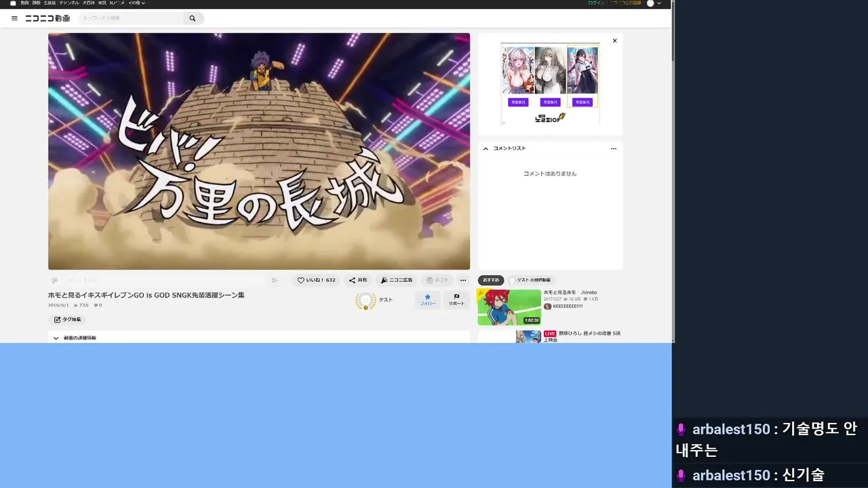This screenshot has width=868, height=488.
Task: Click the flag リポート button
Action: [x=457, y=300]
